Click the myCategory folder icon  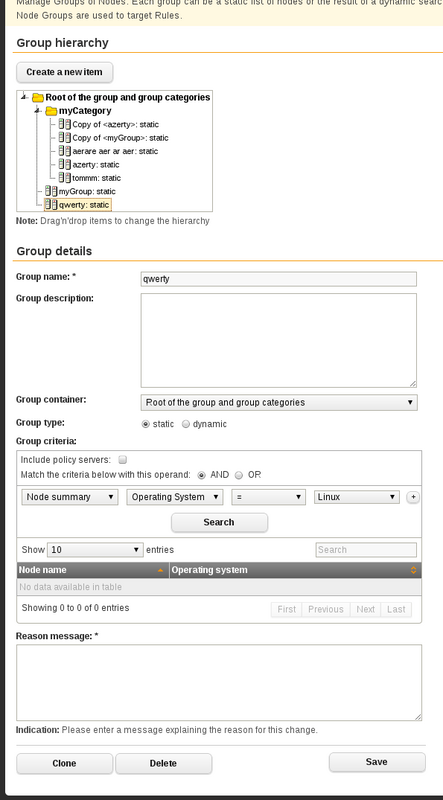tap(51, 111)
